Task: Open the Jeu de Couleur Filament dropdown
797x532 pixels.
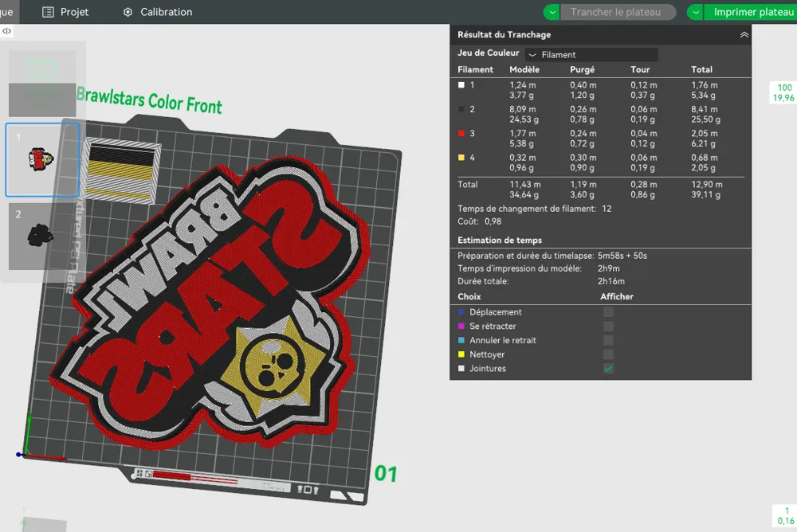Action: pos(591,54)
